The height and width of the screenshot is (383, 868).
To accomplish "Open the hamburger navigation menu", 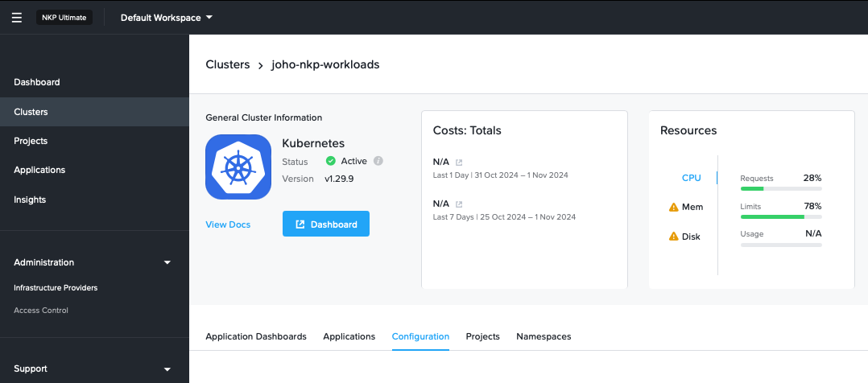I will 17,18.
